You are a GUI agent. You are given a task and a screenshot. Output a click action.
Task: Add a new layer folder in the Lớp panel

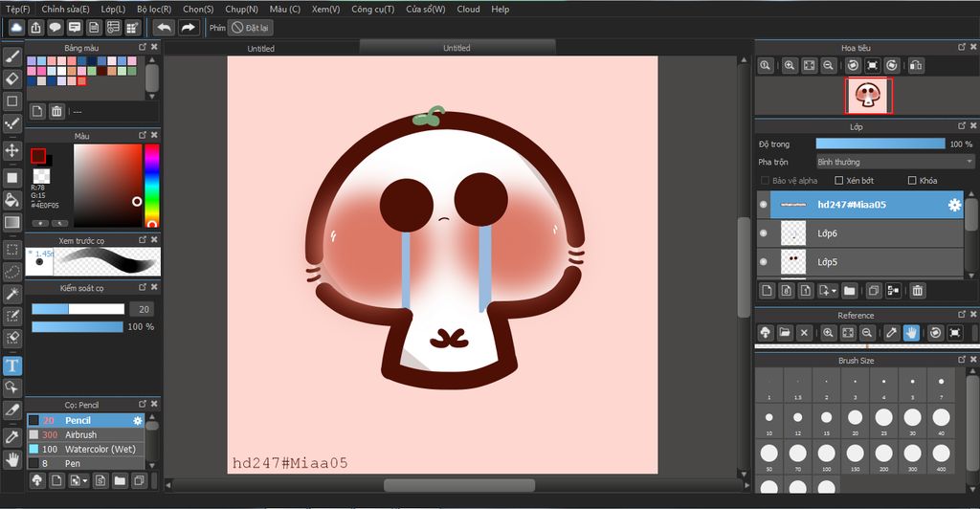[x=849, y=291]
